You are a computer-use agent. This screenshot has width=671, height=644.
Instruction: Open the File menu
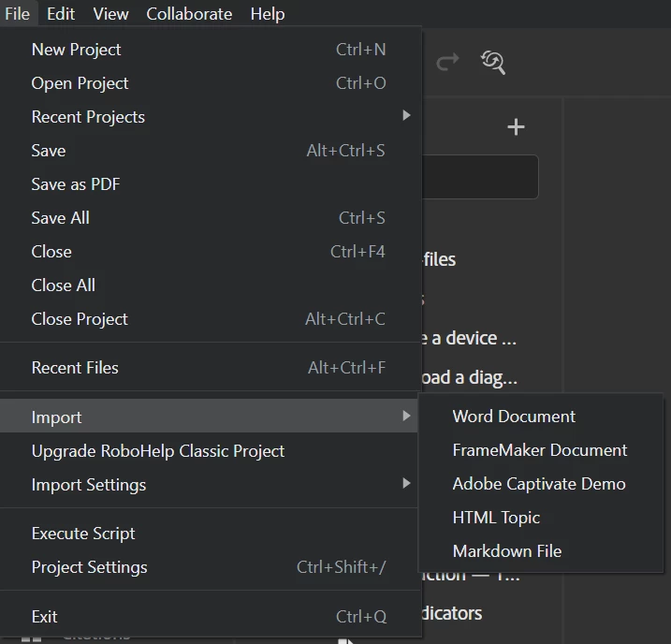[18, 14]
